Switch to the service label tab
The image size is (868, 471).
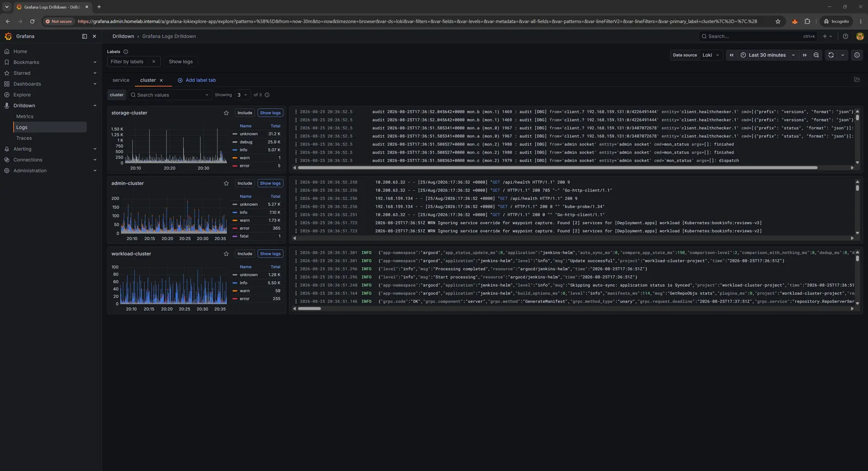[121, 80]
